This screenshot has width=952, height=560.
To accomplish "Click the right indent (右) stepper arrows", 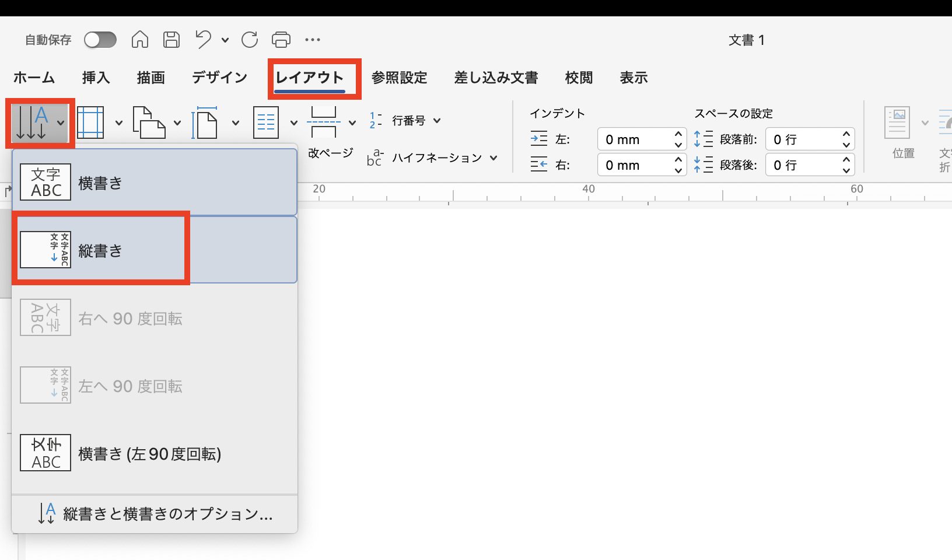I will click(678, 165).
